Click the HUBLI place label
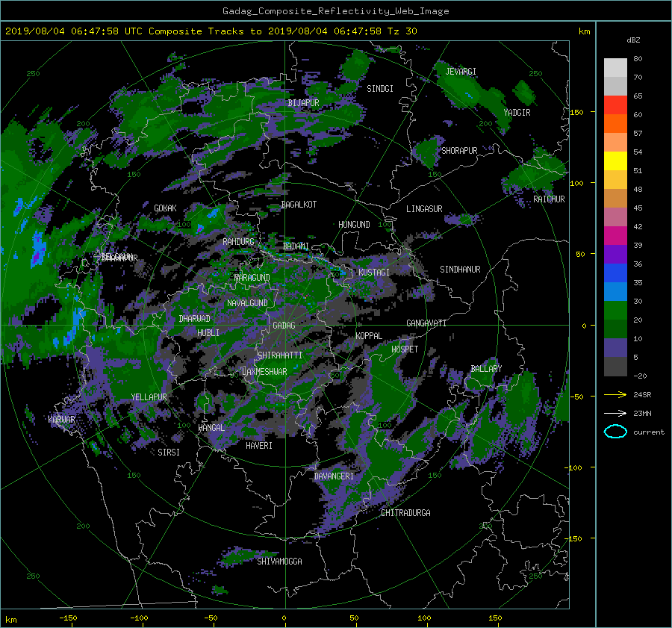 (x=208, y=332)
